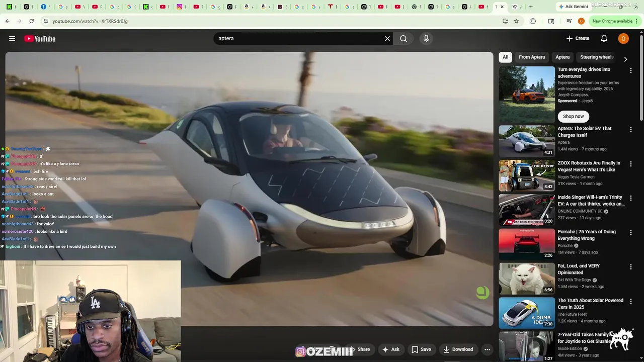Viewport: 644px width, 362px height.
Task: Click Shop now on Jeep ad
Action: [x=573, y=116]
